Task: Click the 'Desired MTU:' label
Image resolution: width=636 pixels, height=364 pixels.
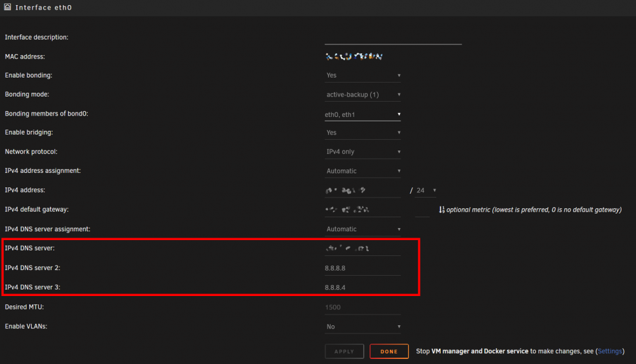Action: coord(24,307)
